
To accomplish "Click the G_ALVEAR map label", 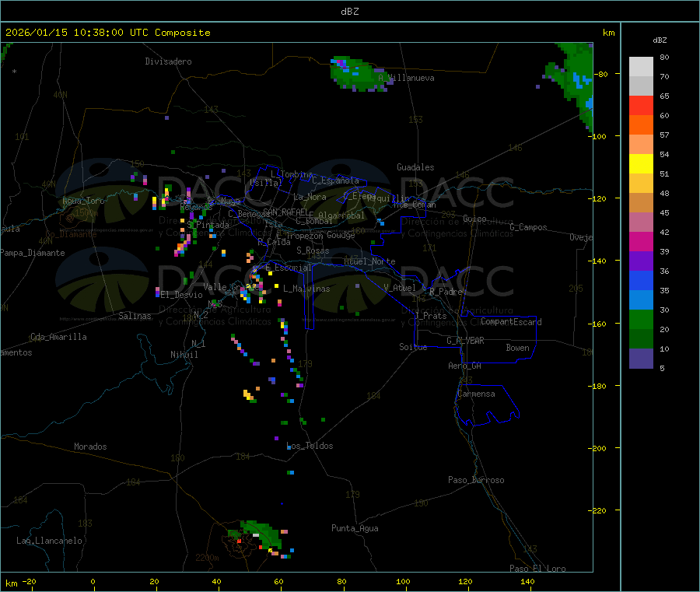I will tap(465, 341).
